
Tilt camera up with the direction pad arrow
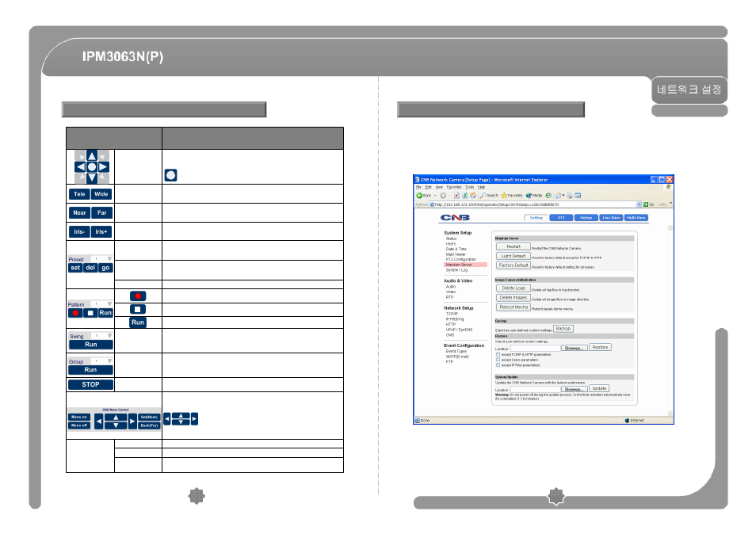[x=92, y=155]
